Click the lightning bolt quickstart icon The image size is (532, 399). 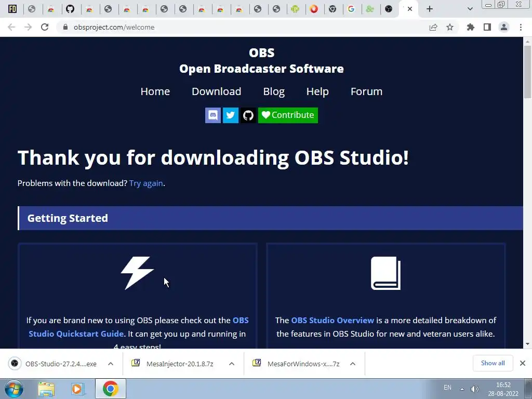137,273
